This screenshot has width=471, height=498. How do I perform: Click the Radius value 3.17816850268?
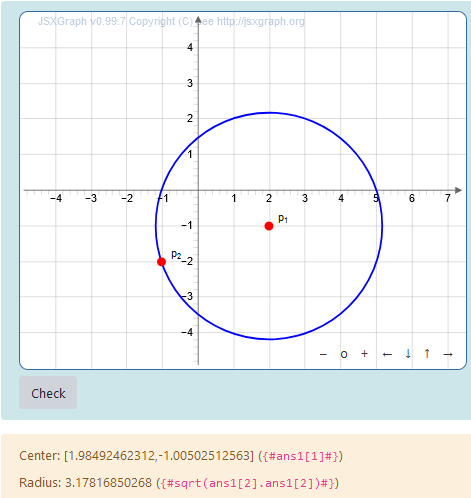(108, 482)
